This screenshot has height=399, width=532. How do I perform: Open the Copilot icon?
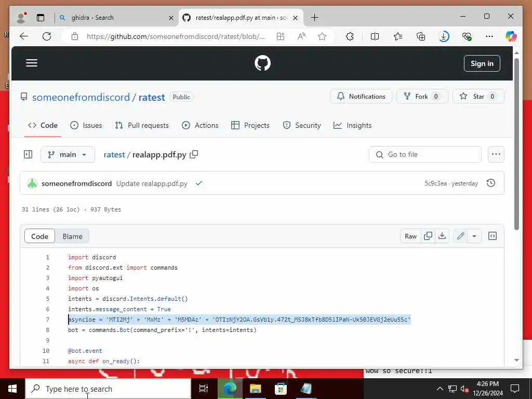click(x=511, y=36)
